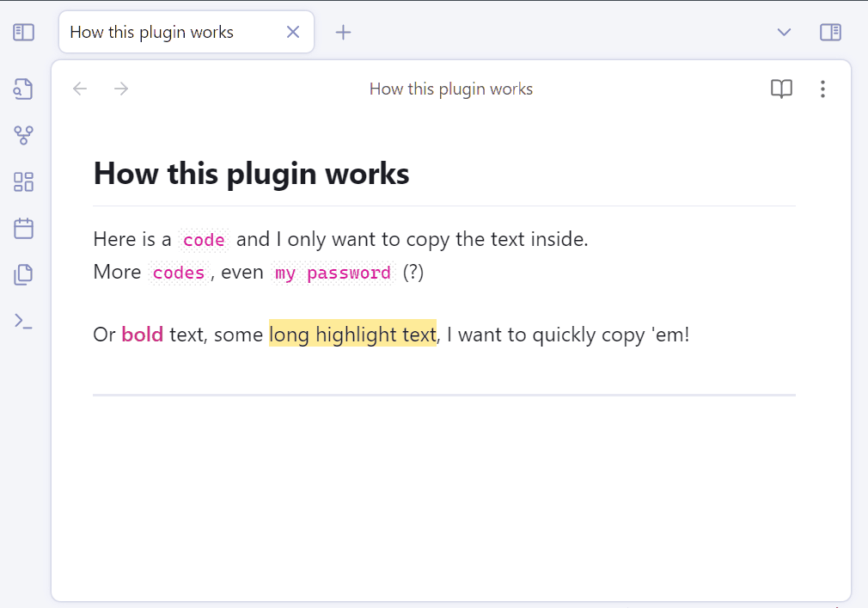This screenshot has width=868, height=608.
Task: Open graph view from the ribbon
Action: [x=23, y=135]
